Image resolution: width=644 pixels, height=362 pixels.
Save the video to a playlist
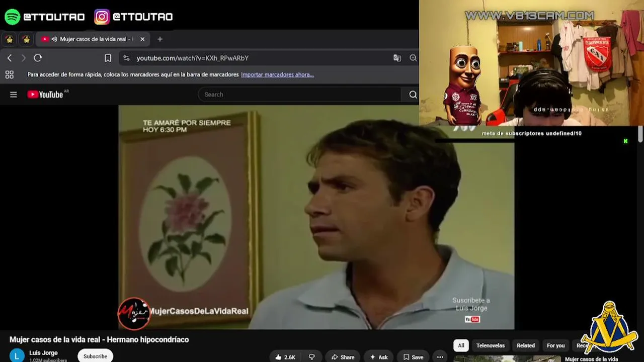(x=413, y=357)
